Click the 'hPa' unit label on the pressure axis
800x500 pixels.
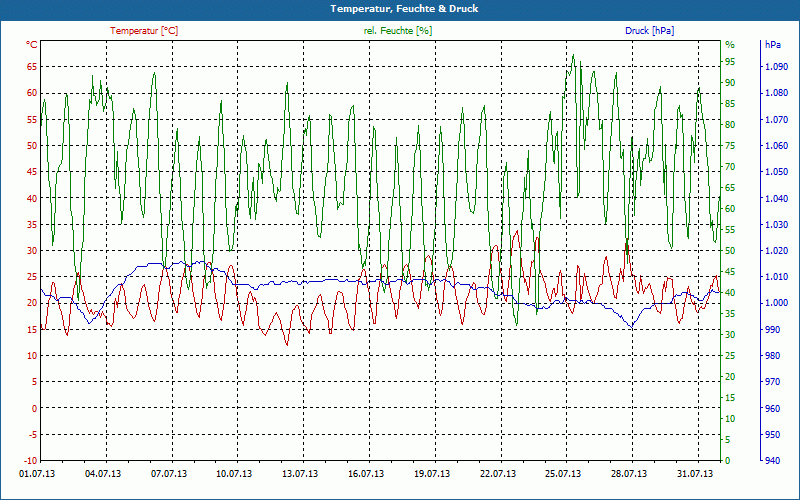[x=772, y=45]
